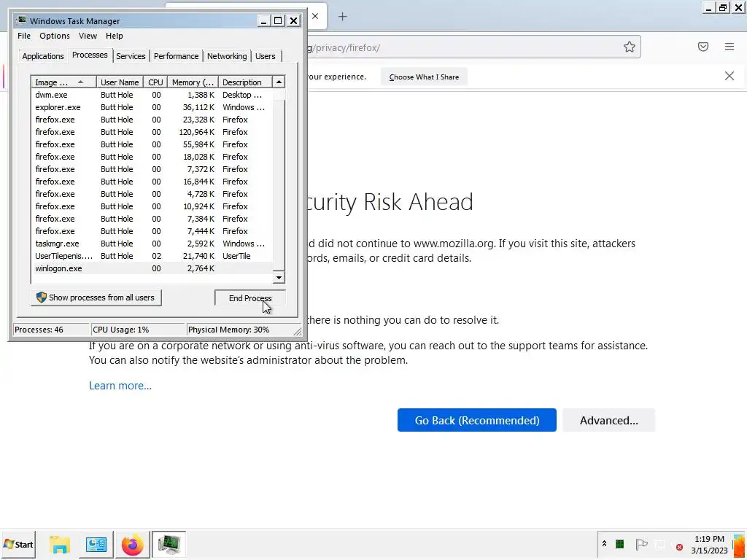Switch to the Services tab
This screenshot has height=560, width=747.
click(x=131, y=56)
